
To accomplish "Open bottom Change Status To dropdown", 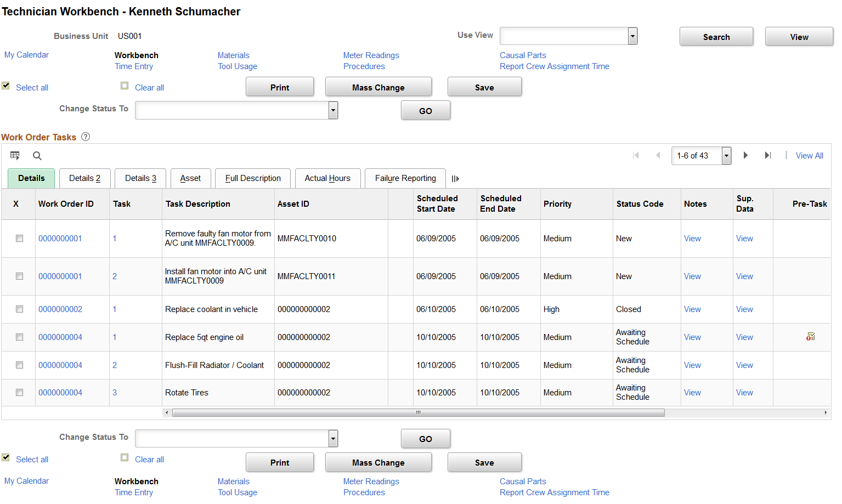I will (x=236, y=438).
